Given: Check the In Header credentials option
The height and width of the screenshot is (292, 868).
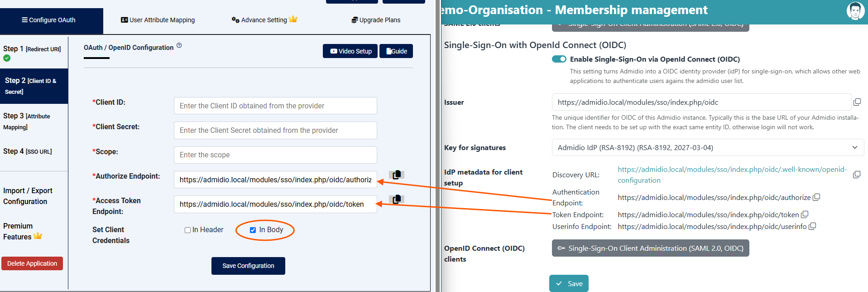Looking at the screenshot, I should pos(187,230).
